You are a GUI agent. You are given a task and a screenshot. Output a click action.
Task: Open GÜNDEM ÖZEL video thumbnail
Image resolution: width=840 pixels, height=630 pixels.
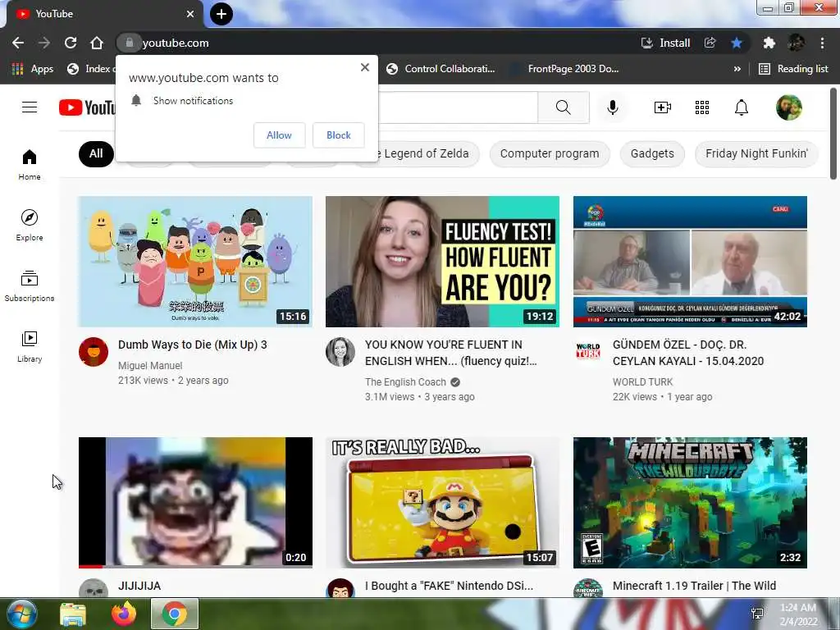690,262
